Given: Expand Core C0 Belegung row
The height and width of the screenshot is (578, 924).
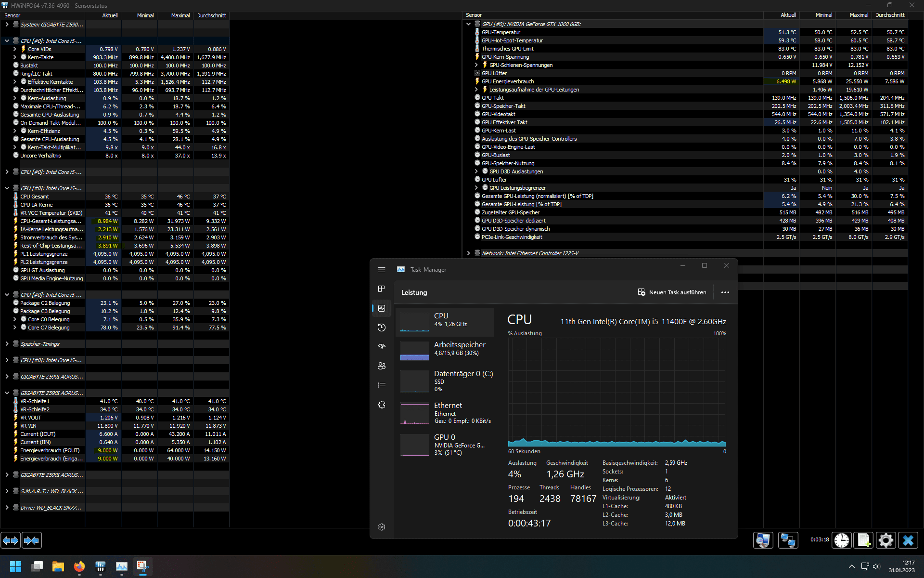Looking at the screenshot, I should 14,319.
